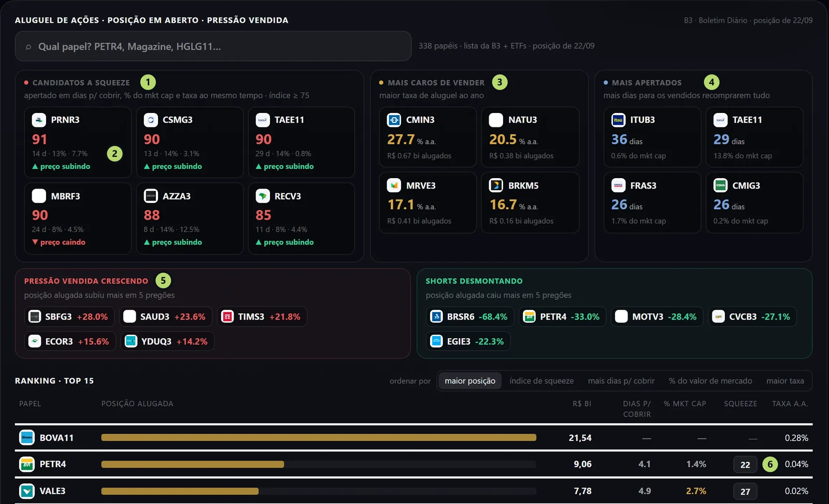Click the PRNR3 logo in squeeze candidates

click(39, 120)
